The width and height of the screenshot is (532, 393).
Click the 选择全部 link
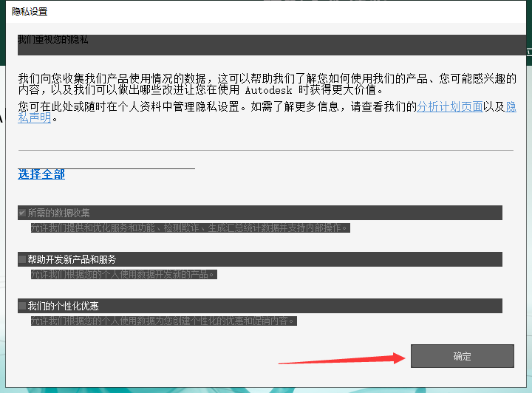click(41, 174)
